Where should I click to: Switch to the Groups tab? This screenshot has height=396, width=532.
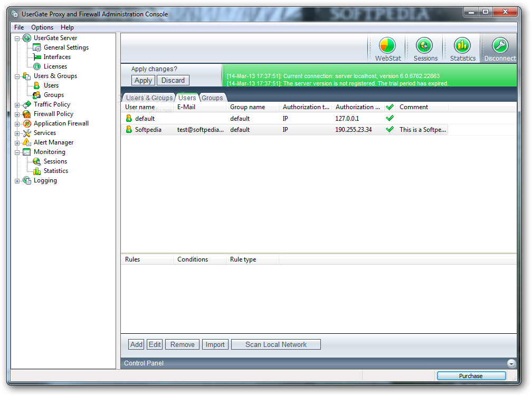click(212, 98)
